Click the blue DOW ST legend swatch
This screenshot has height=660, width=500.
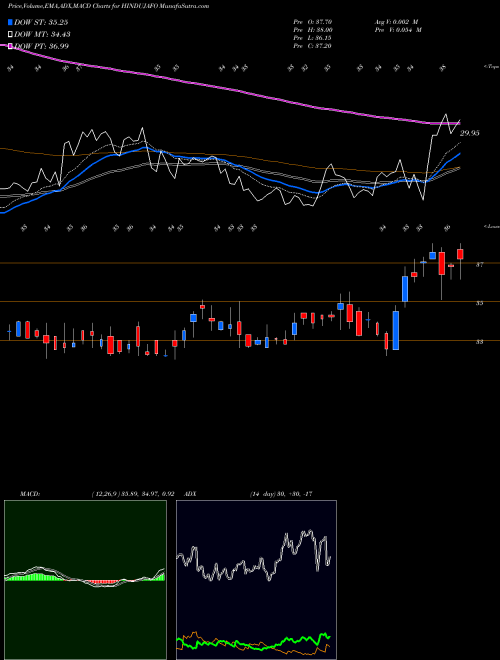[x=10, y=22]
